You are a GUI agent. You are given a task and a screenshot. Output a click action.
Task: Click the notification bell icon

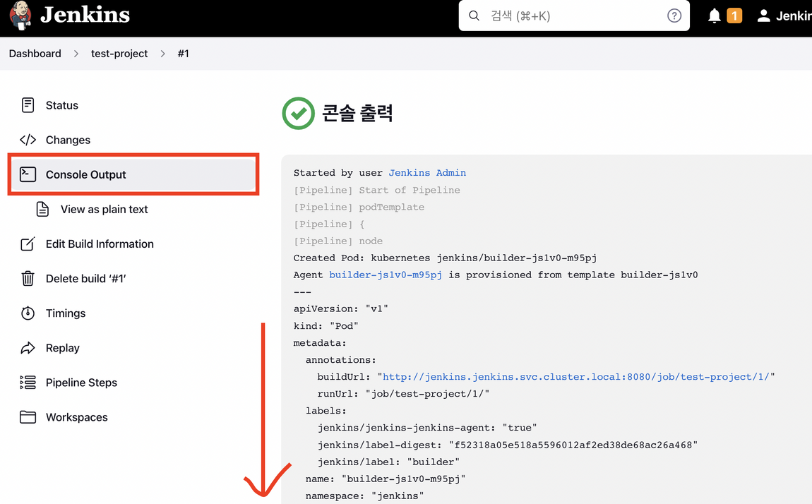[714, 16]
